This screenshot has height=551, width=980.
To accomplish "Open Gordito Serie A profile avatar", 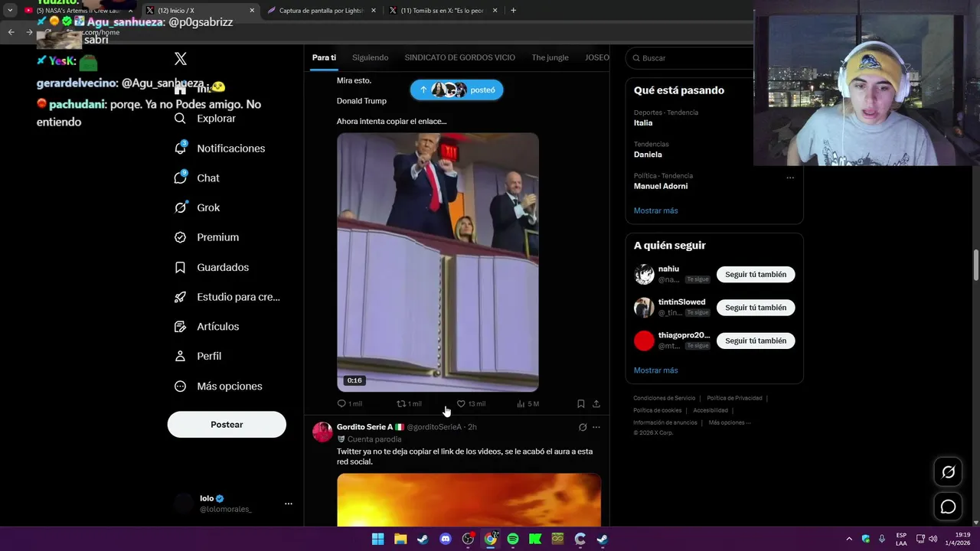I will (x=322, y=432).
